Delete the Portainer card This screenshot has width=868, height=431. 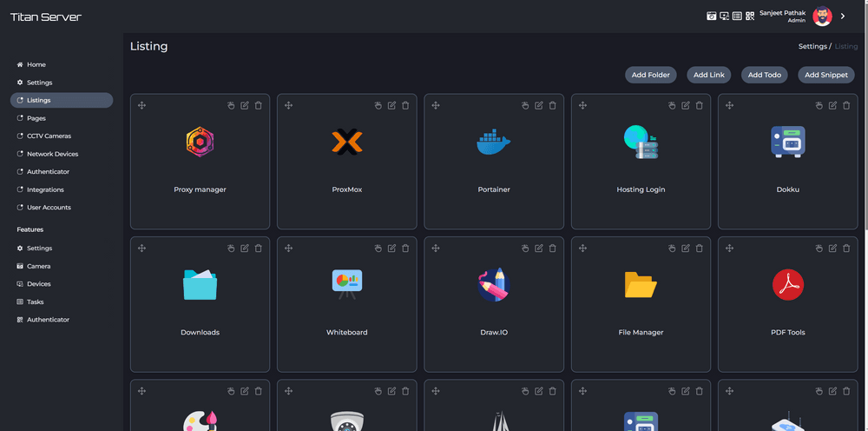552,105
